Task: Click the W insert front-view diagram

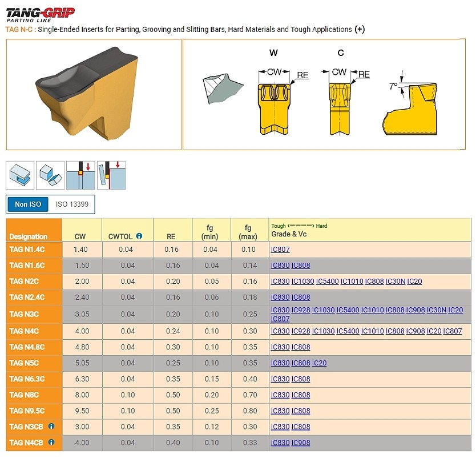Action: tap(274, 109)
